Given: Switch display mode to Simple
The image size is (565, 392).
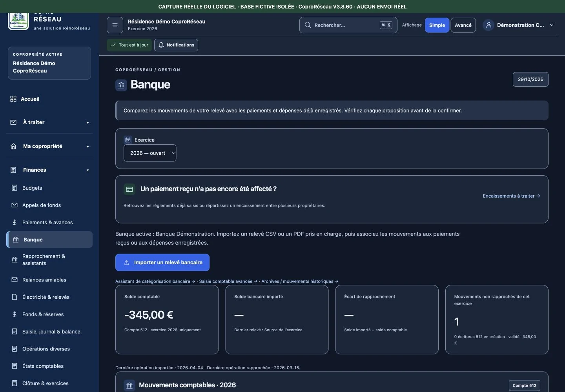Looking at the screenshot, I should pos(437,25).
